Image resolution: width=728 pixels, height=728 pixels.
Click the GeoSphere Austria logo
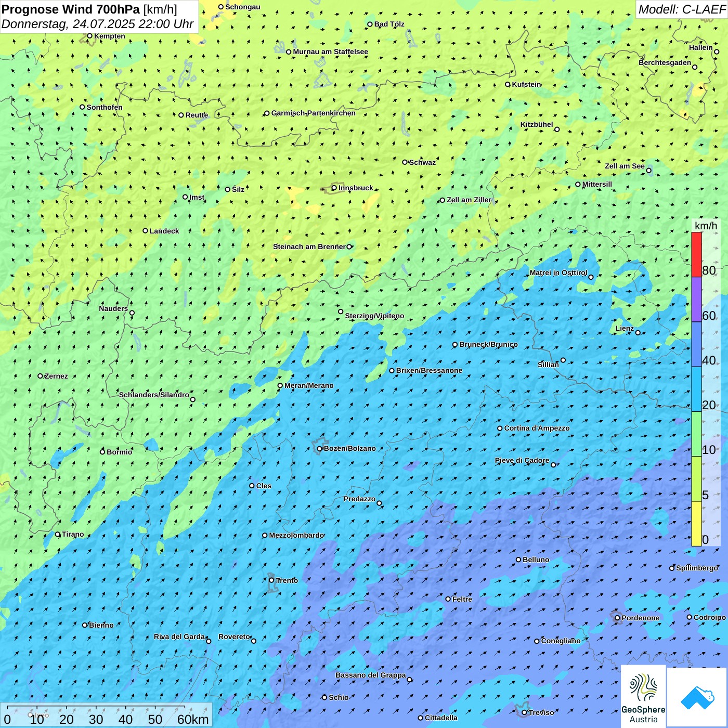[643, 697]
